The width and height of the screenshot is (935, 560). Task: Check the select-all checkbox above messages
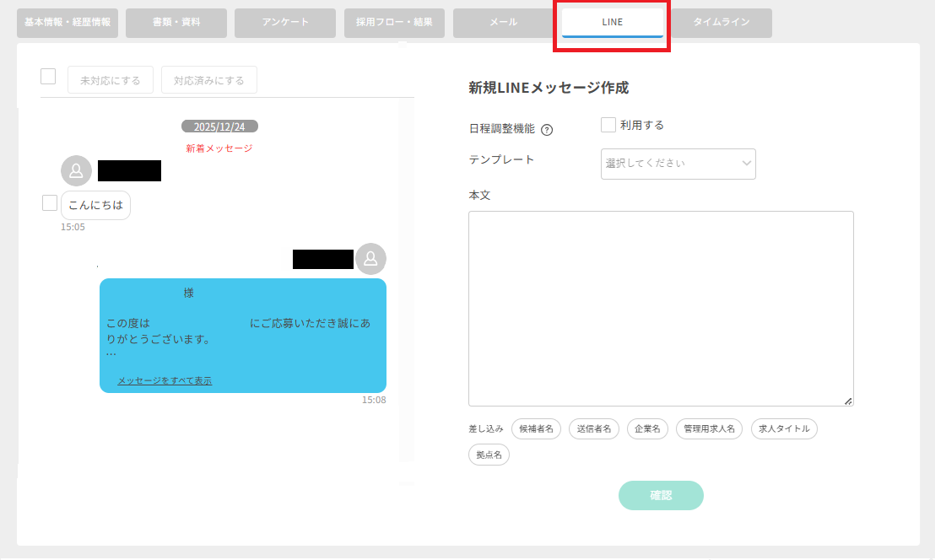[48, 77]
